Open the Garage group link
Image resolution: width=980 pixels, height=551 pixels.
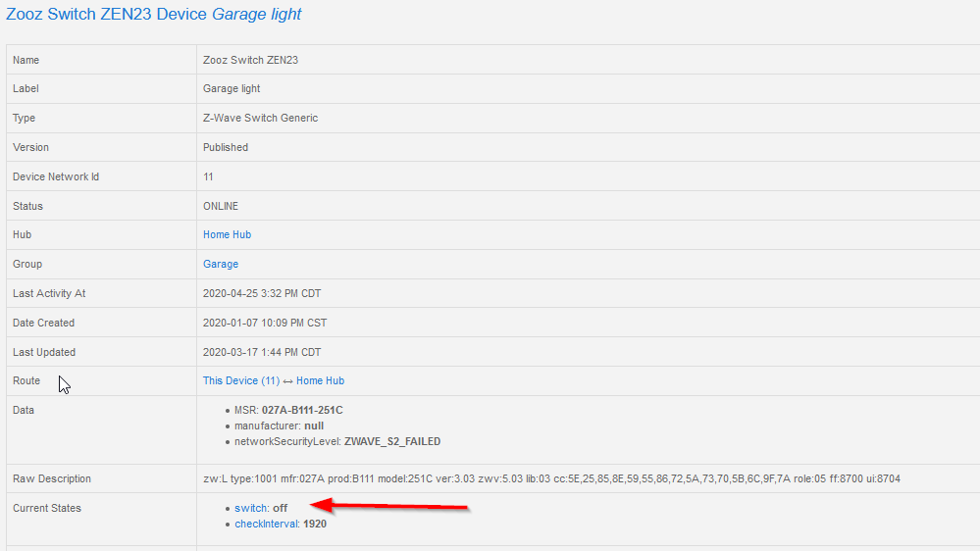[x=221, y=265]
